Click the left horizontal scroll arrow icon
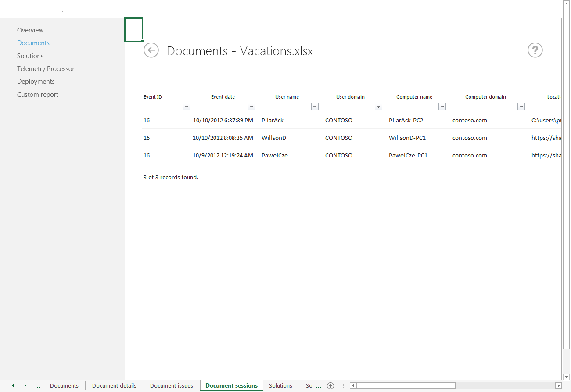The width and height of the screenshot is (571, 392). [353, 385]
